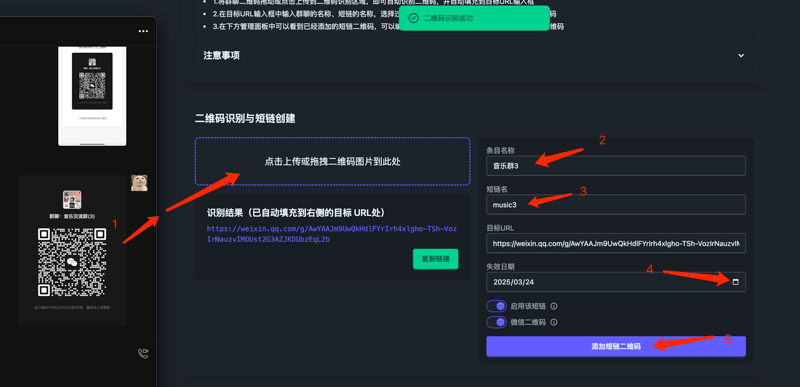Start a call with phone icon in chat
800x387 pixels.
143,353
